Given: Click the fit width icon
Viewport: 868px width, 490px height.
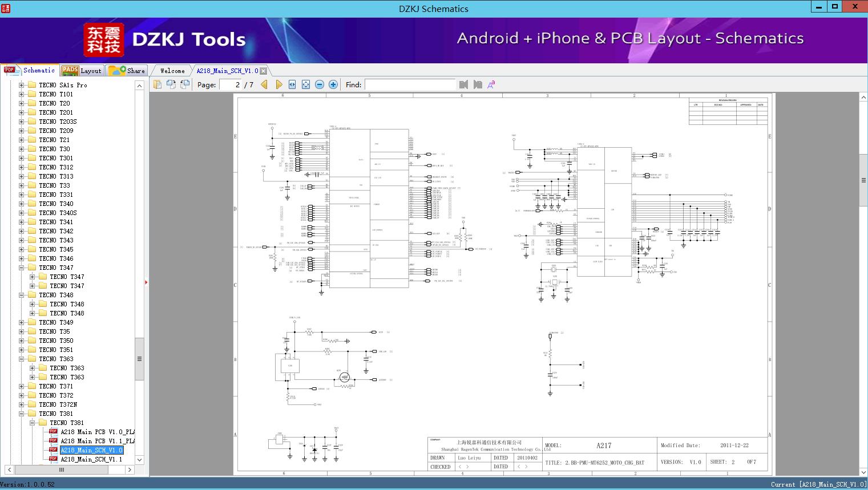Looking at the screenshot, I should 292,84.
